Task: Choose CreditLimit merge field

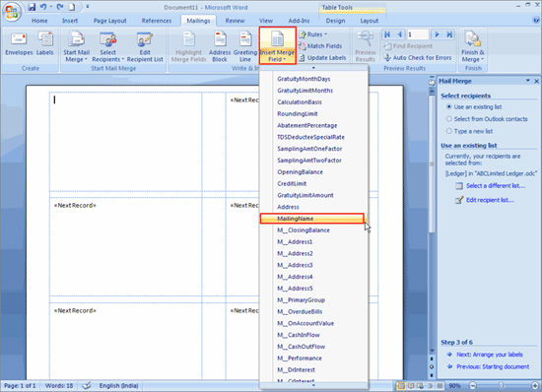Action: point(313,184)
